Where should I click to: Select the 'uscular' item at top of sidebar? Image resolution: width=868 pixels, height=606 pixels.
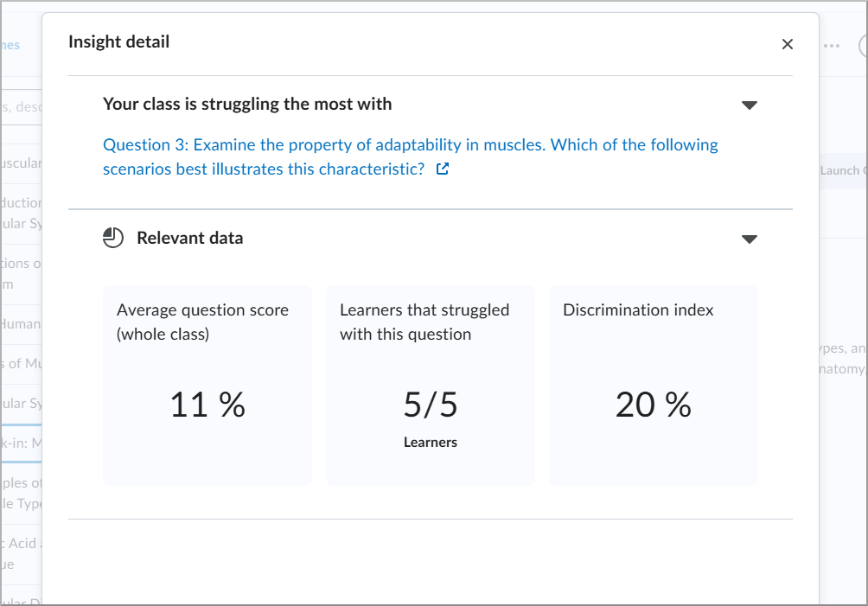[21, 164]
